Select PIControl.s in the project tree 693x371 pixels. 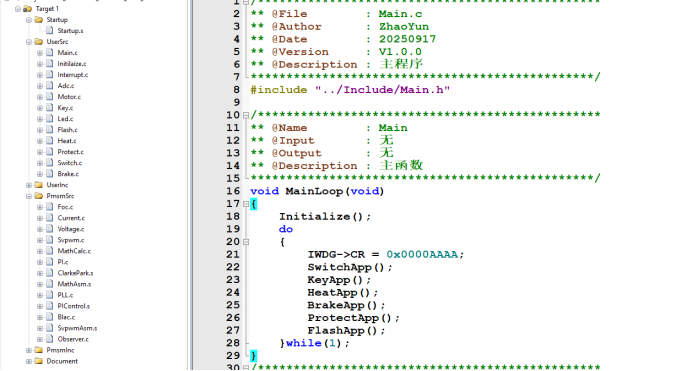click(73, 306)
